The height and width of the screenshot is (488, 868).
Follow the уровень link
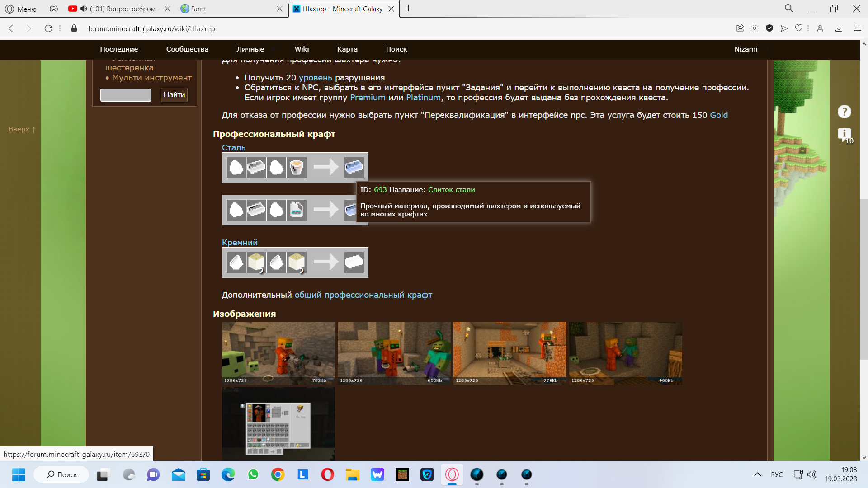point(315,78)
